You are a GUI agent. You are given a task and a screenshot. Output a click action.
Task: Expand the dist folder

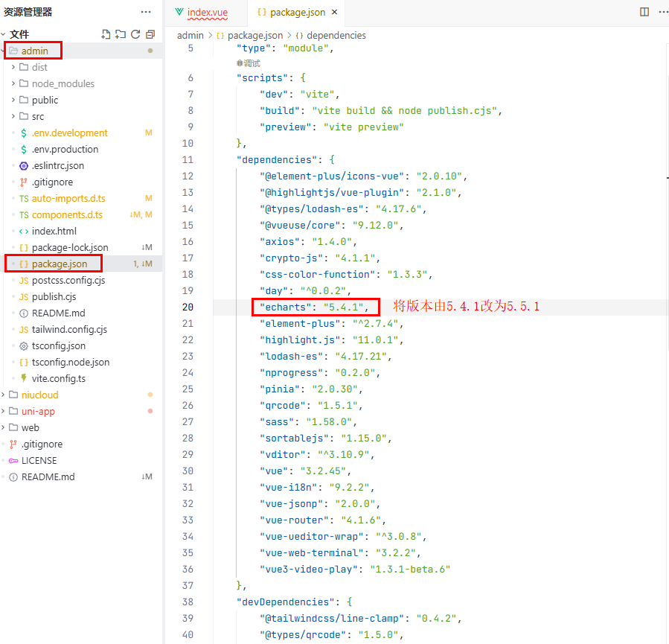tap(39, 67)
